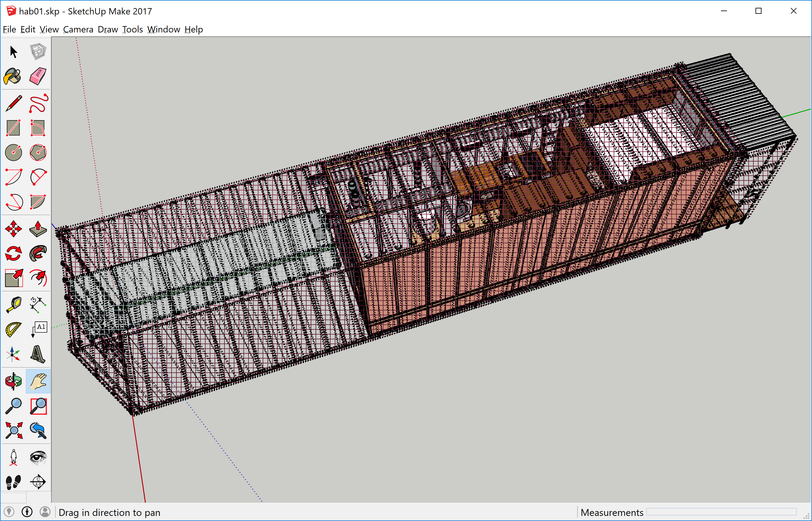Click the sign-in user status icon
Viewport: 812px width, 521px height.
45,512
